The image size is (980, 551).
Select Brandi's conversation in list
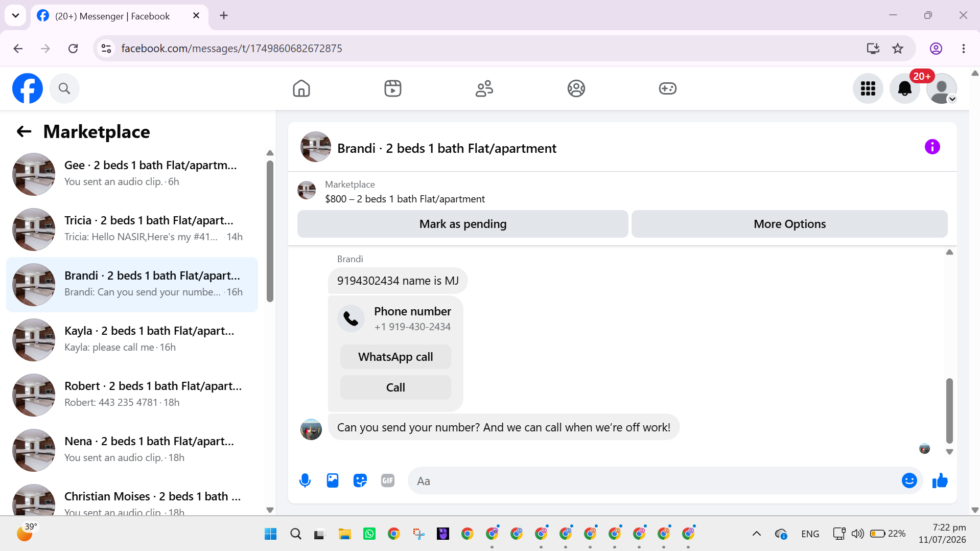(x=132, y=285)
